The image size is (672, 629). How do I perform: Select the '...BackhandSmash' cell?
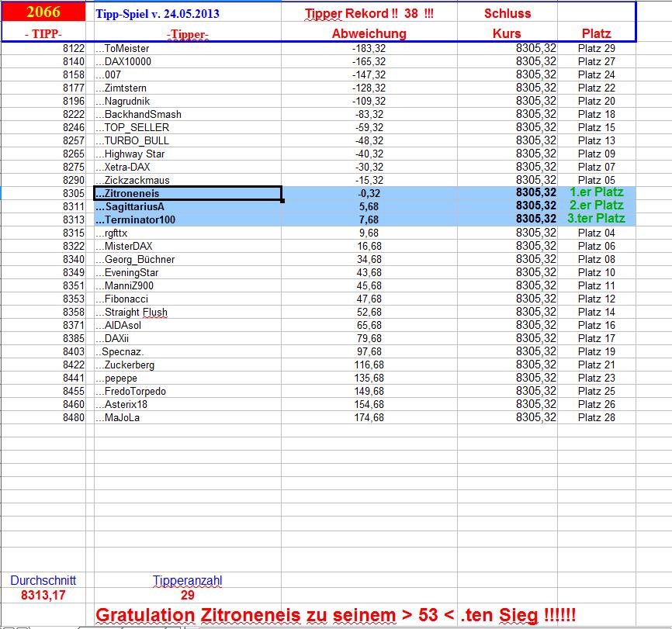tap(188, 115)
